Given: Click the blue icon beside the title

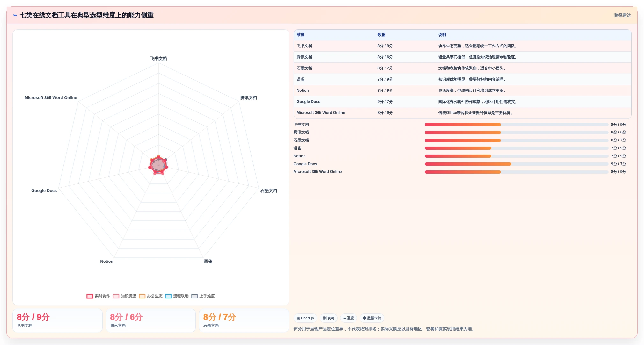Looking at the screenshot, I should pos(15,15).
